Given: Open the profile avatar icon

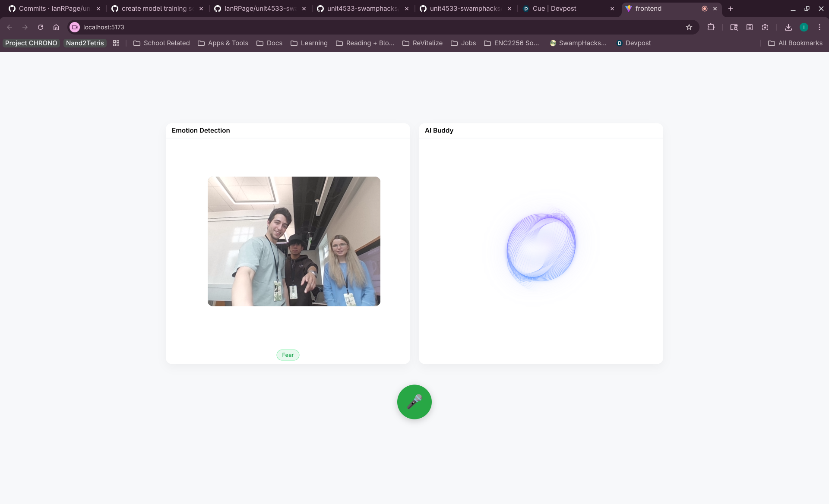Looking at the screenshot, I should click(x=804, y=27).
